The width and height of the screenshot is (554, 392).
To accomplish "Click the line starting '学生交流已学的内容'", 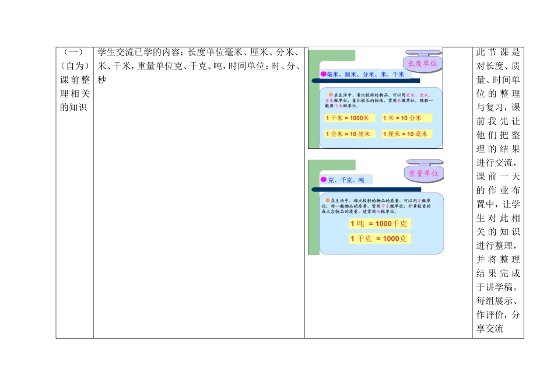I will pos(199,52).
